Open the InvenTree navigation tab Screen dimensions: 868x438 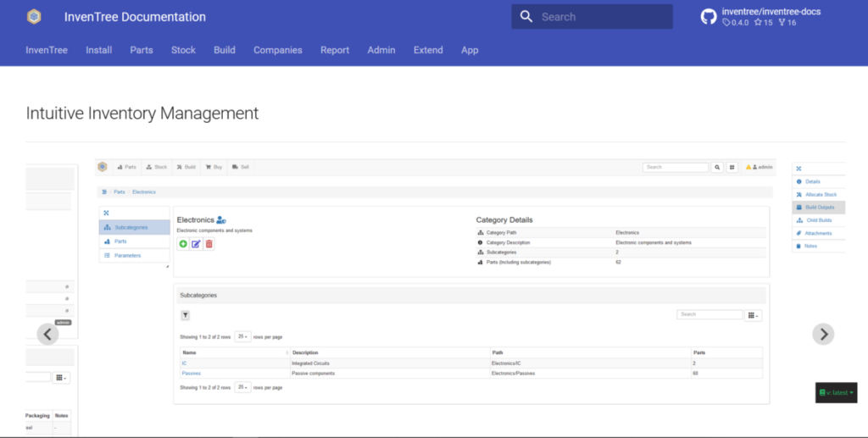pos(47,50)
